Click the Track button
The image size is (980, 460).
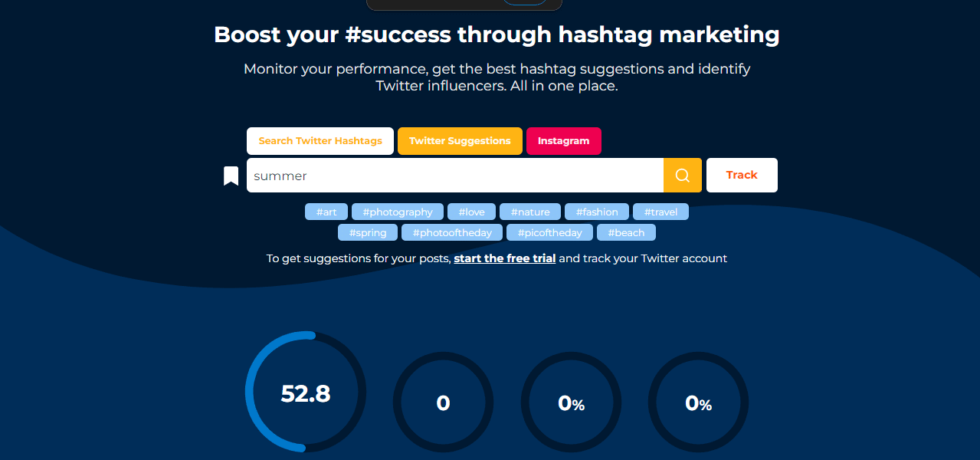click(741, 175)
